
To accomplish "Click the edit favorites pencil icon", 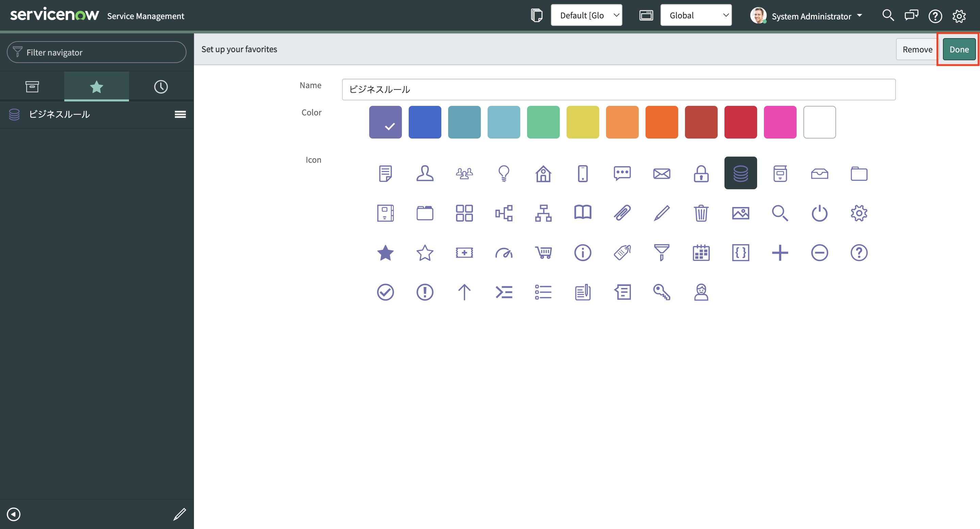I will pos(180,514).
